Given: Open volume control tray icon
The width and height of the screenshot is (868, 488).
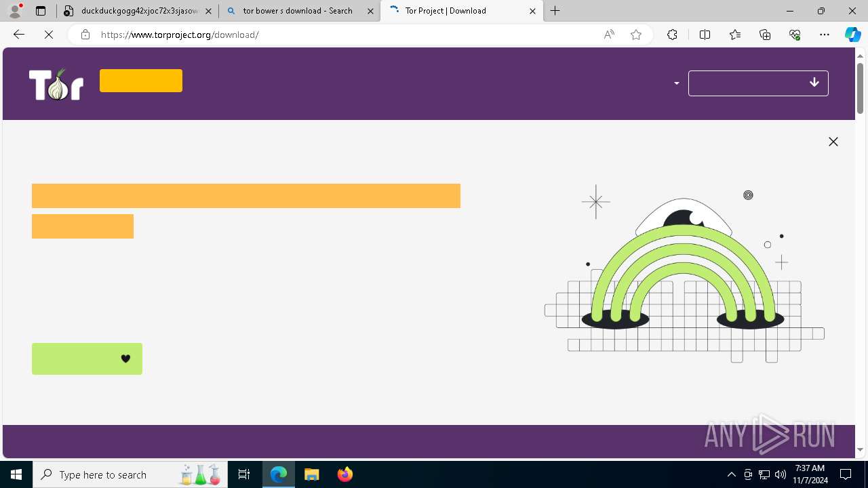Looking at the screenshot, I should click(x=781, y=474).
